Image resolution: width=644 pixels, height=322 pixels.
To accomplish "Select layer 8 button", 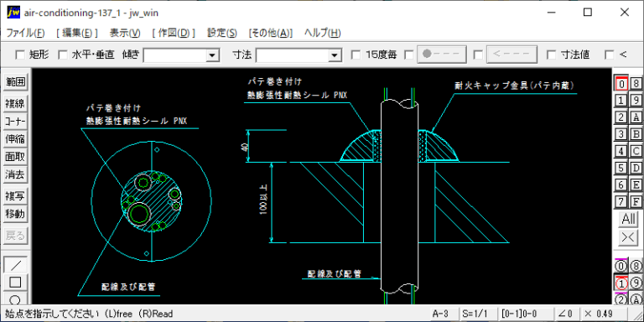I will click(636, 83).
